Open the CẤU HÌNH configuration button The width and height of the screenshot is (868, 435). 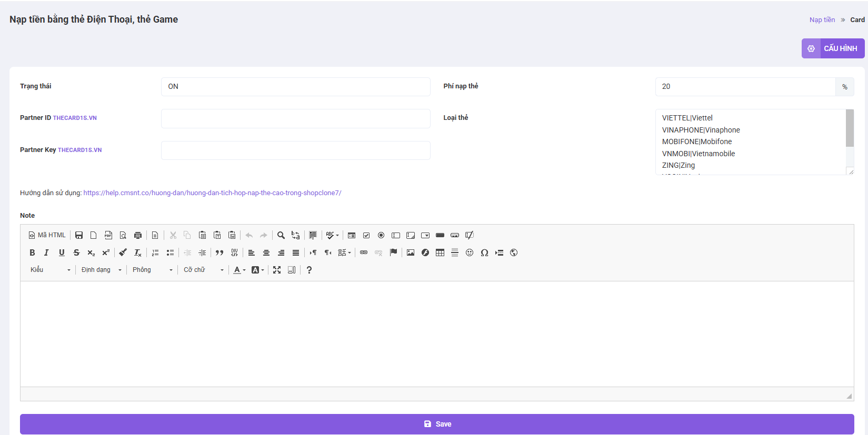833,48
